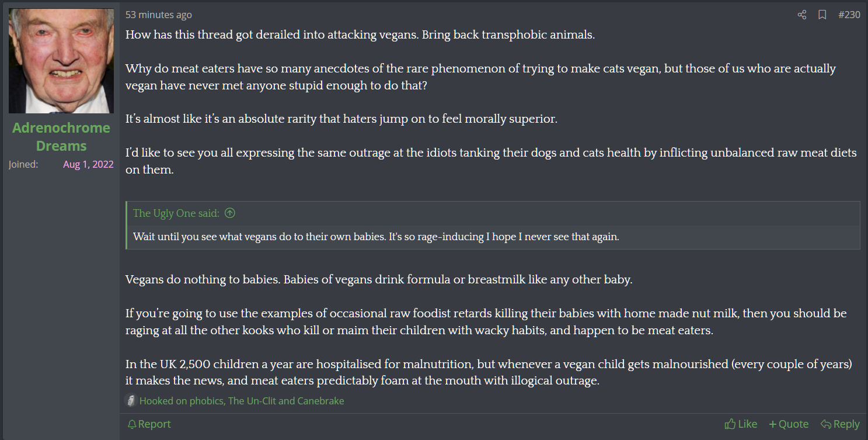The image size is (868, 440).
Task: View profile of Hooked on phobics
Action: (x=182, y=401)
